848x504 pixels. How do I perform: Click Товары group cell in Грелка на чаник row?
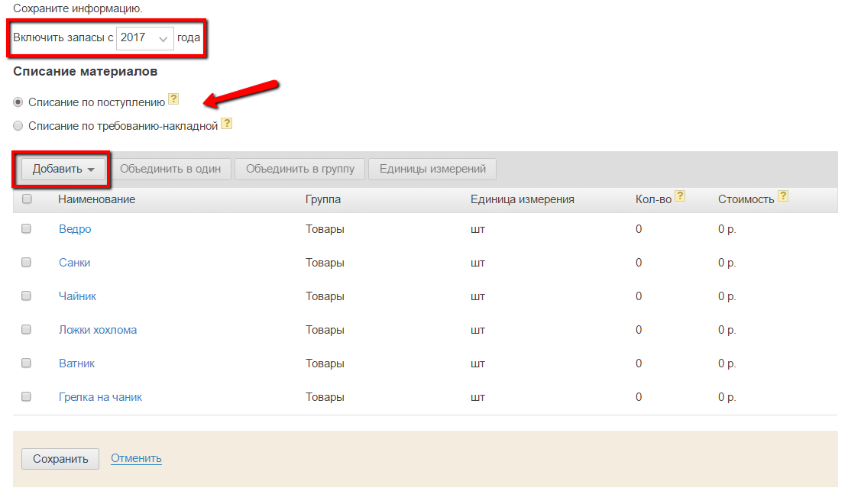(325, 397)
